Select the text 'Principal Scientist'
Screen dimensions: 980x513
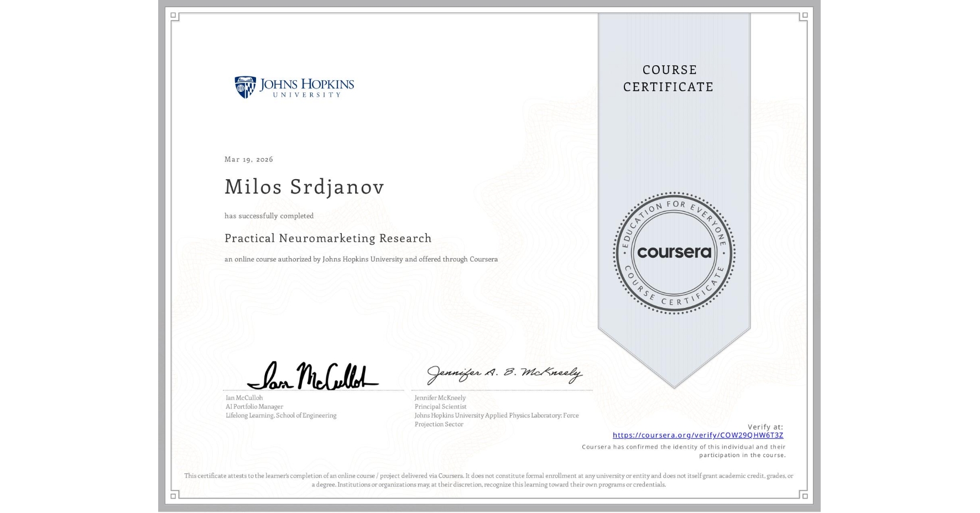[x=441, y=406]
